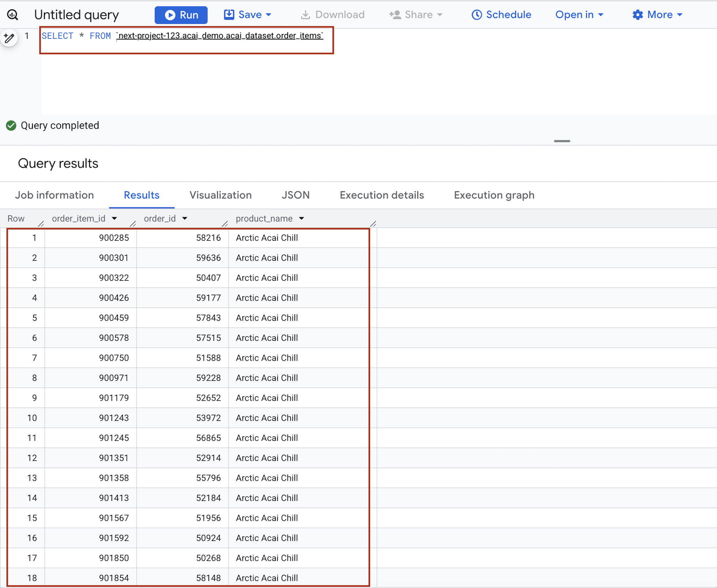
Task: Click the More settings gear icon
Action: click(638, 14)
